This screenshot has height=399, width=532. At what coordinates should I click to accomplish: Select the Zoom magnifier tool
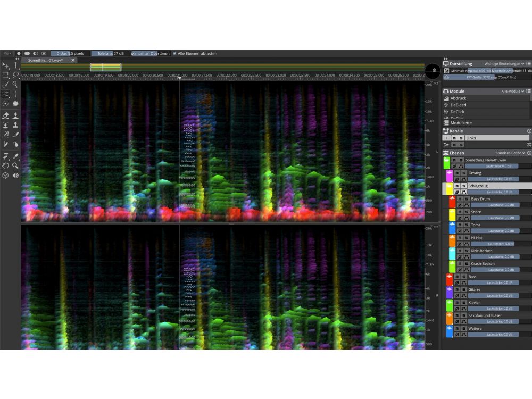tap(15, 165)
